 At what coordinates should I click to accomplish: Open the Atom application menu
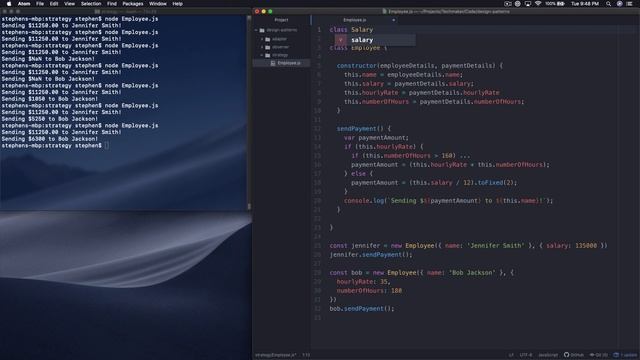coord(24,4)
